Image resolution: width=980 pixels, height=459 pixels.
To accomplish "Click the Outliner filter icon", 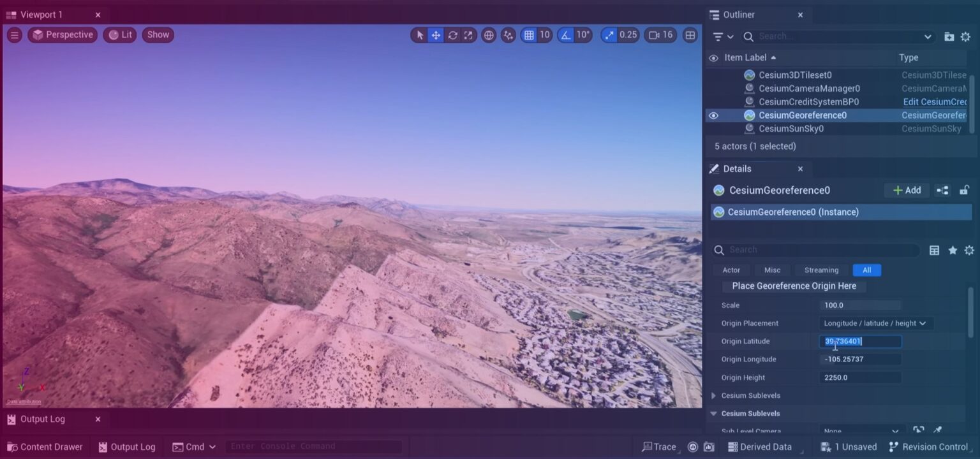I will coord(717,36).
